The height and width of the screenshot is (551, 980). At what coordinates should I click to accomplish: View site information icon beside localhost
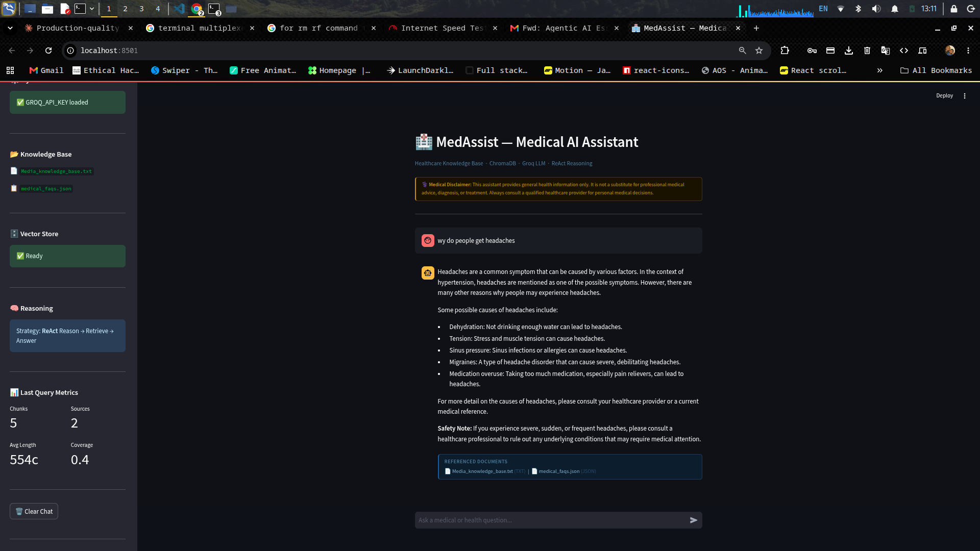click(70, 51)
